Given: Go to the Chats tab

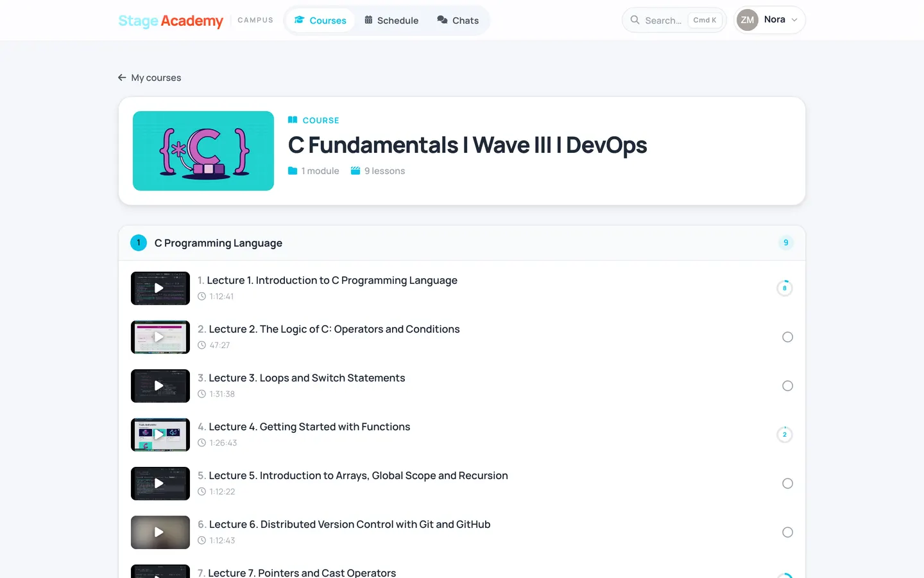Looking at the screenshot, I should tap(458, 21).
